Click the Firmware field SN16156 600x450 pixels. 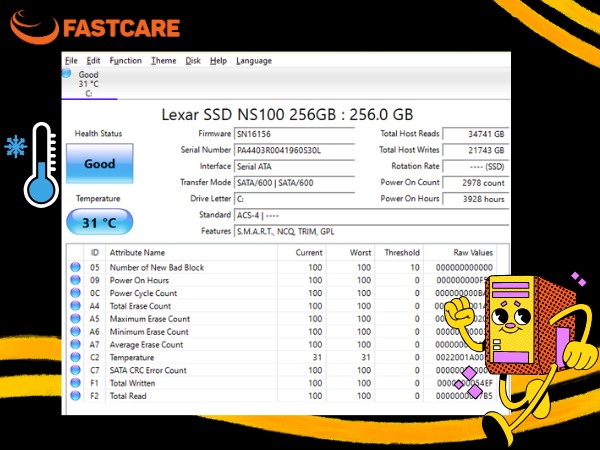pyautogui.click(x=294, y=134)
